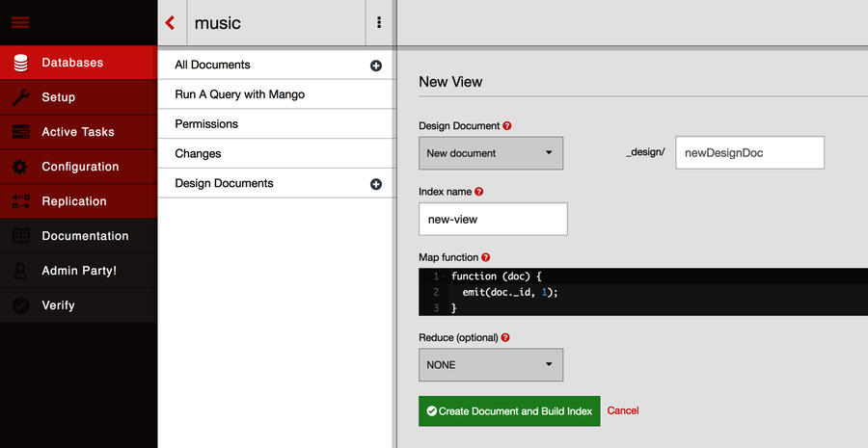Click help icon next to Design Document
Viewport: 868px width, 448px height.
pyautogui.click(x=507, y=126)
